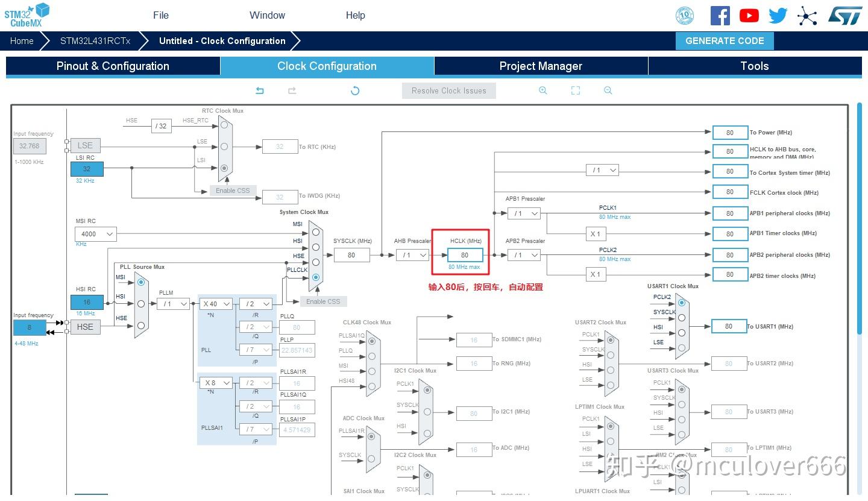Open the PLL X 40 multiplier dropdown

click(x=216, y=304)
